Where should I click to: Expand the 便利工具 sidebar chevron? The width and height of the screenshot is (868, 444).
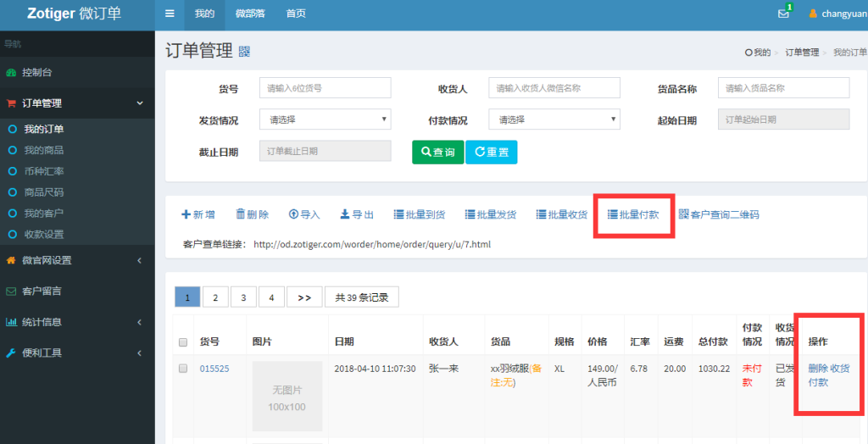click(140, 352)
